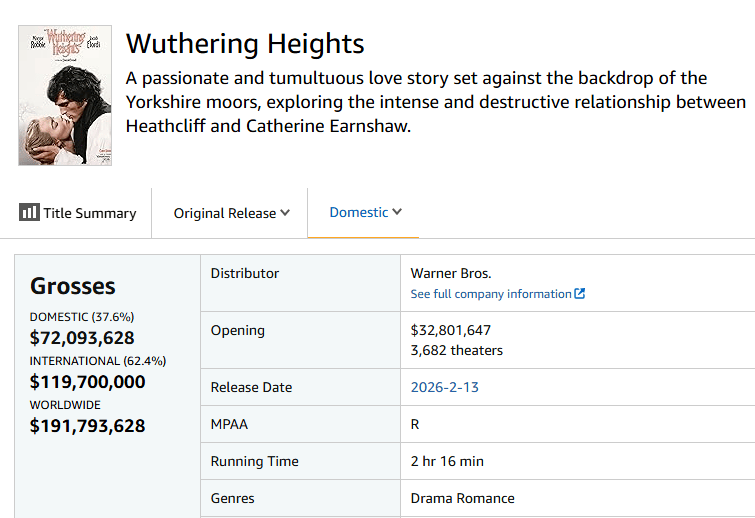Click the bar chart icon beside Title Summary
The width and height of the screenshot is (755, 518).
[x=29, y=213]
